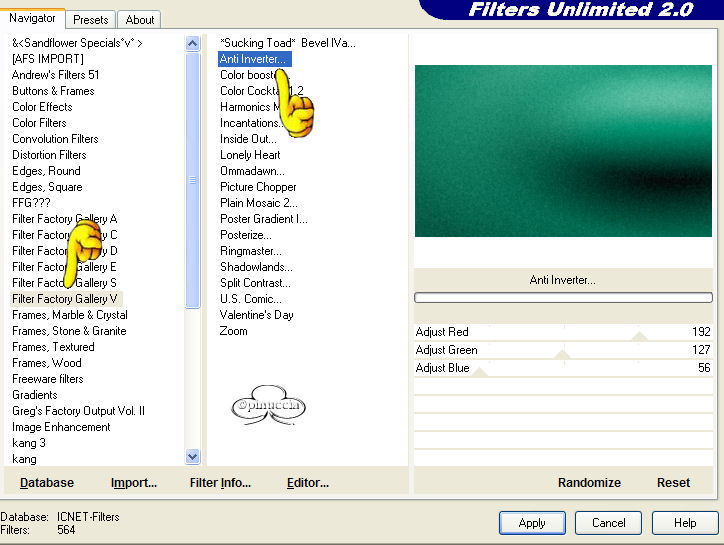Select Frames, Wood category
Screen dimensions: 724x545
[47, 363]
